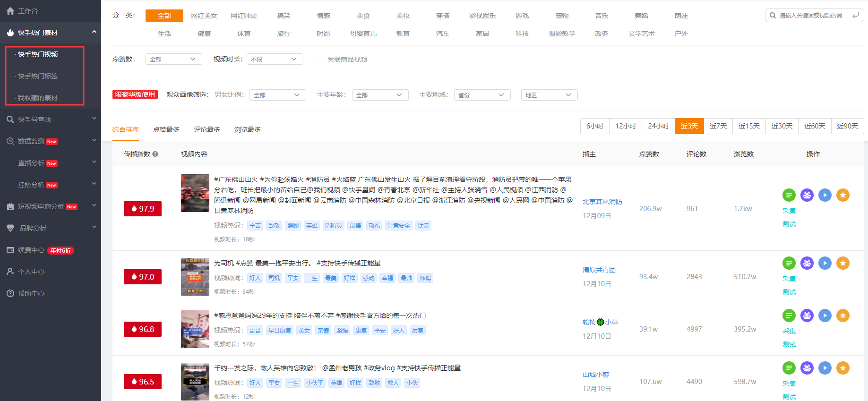
Task: Open the 男女比例 dropdown
Action: [277, 95]
